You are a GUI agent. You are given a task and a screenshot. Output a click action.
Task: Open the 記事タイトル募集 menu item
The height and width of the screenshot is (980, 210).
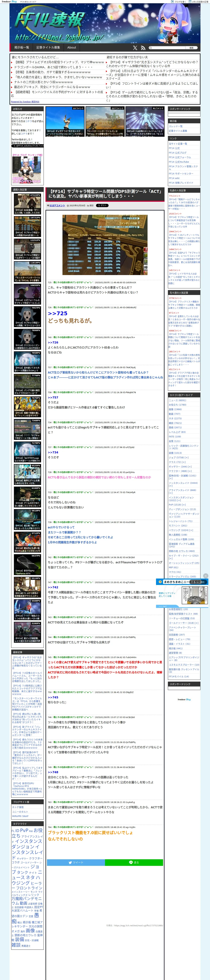[48, 48]
